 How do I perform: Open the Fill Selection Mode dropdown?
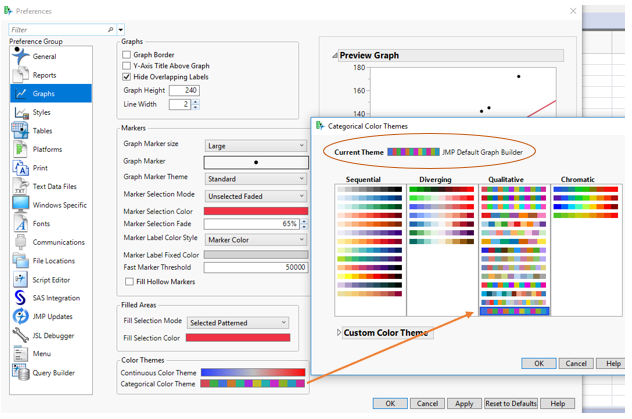coord(238,323)
